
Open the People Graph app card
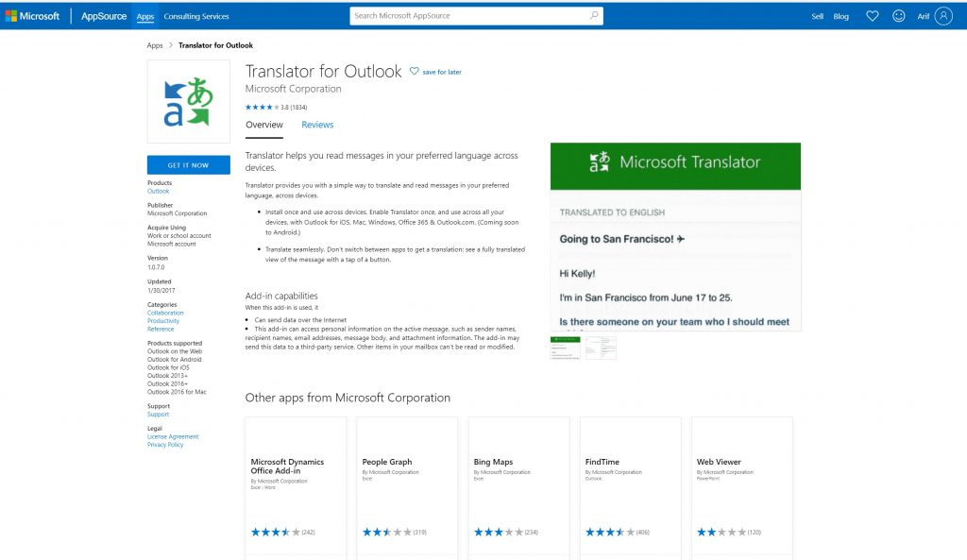click(407, 488)
